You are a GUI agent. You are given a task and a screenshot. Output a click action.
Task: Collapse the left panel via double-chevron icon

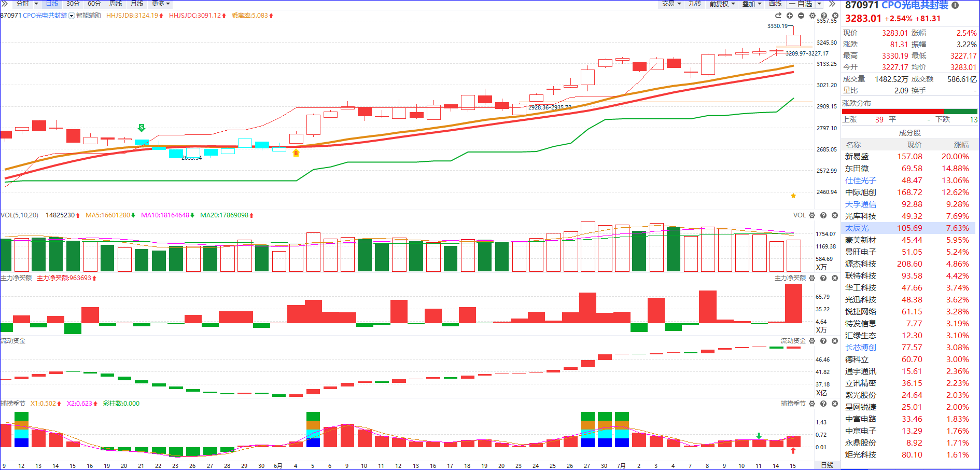(4, 4)
